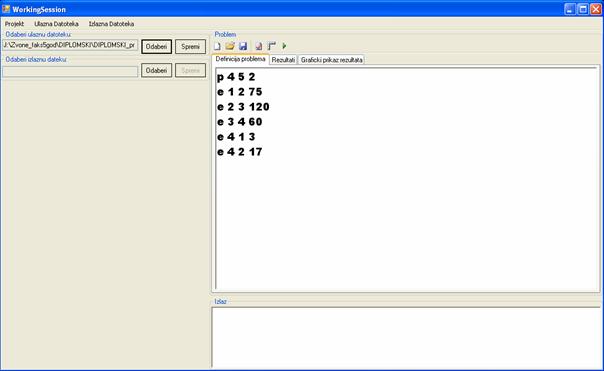Click the WorkingSession app icon in title bar
Screen dimensions: 604x371
[x=6, y=9]
